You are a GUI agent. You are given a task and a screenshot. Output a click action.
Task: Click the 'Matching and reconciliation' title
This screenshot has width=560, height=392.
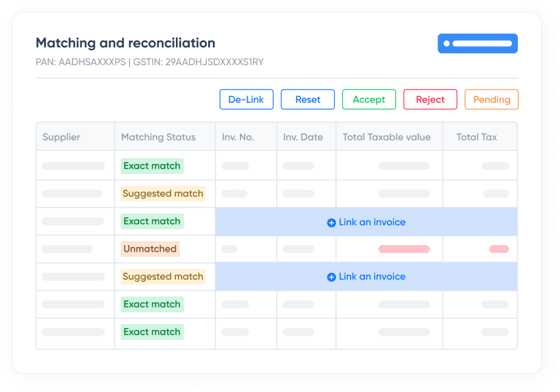click(125, 43)
